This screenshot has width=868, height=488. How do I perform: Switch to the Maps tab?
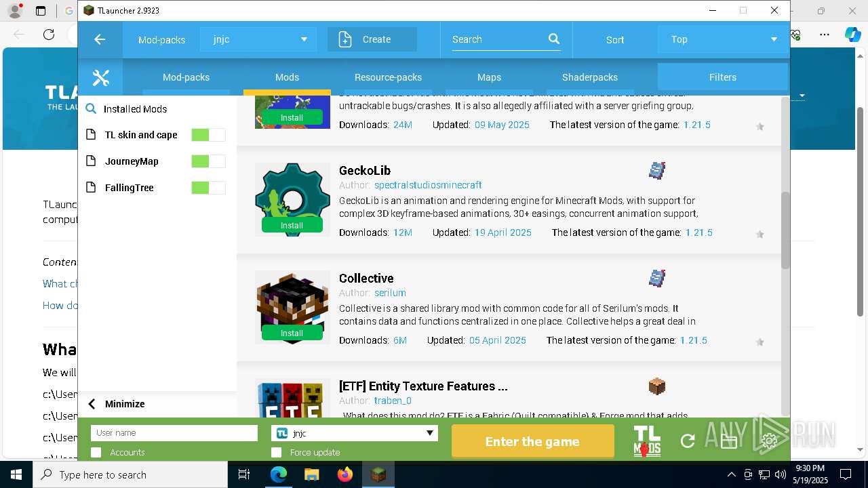[489, 77]
